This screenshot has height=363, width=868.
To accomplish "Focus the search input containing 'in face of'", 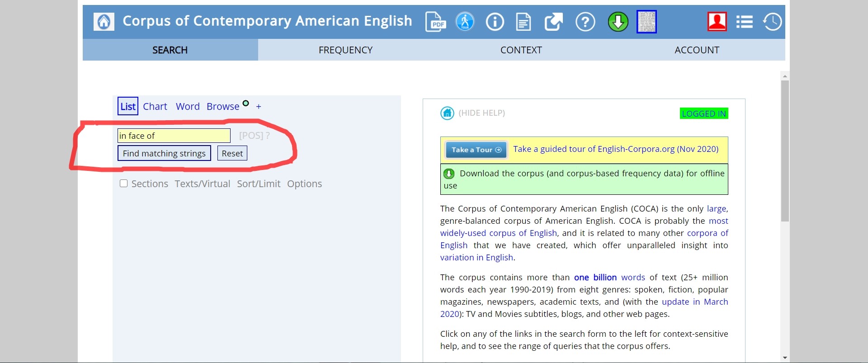I will pos(174,136).
